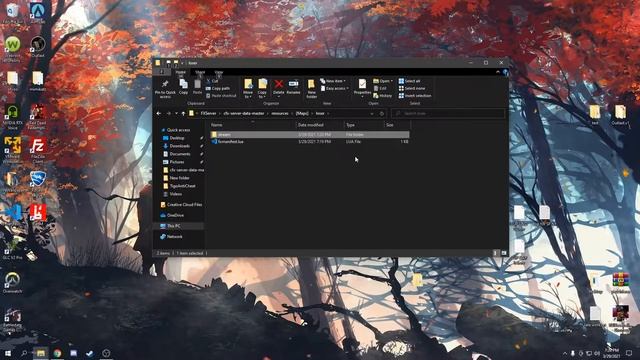Sort by Date modified column header
Screen dimensions: 640x360
(x=319, y=125)
